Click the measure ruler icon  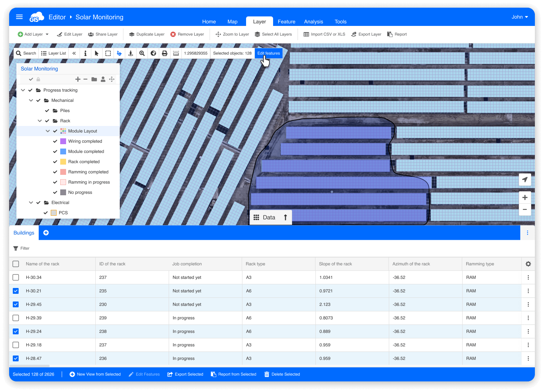click(176, 53)
